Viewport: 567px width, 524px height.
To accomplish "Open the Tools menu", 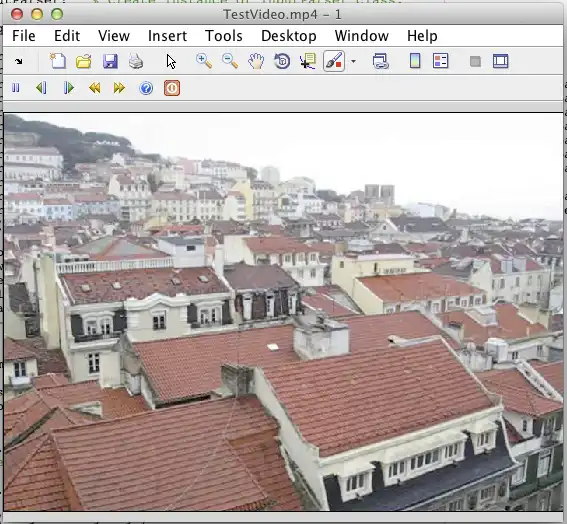I will pyautogui.click(x=223, y=36).
